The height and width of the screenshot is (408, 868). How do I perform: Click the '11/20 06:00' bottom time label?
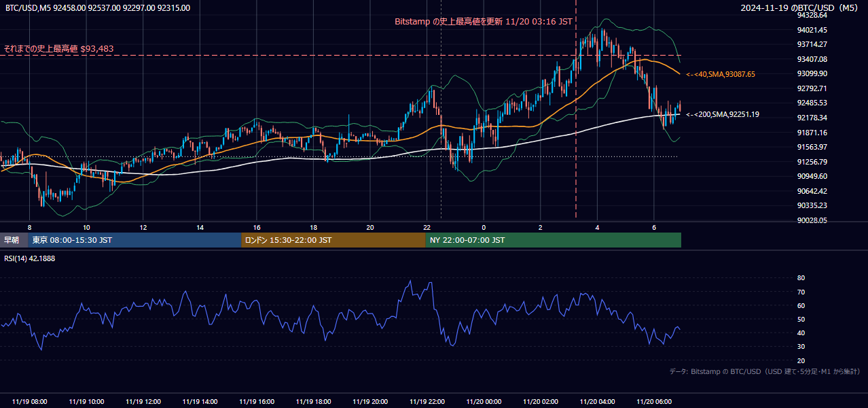click(654, 402)
